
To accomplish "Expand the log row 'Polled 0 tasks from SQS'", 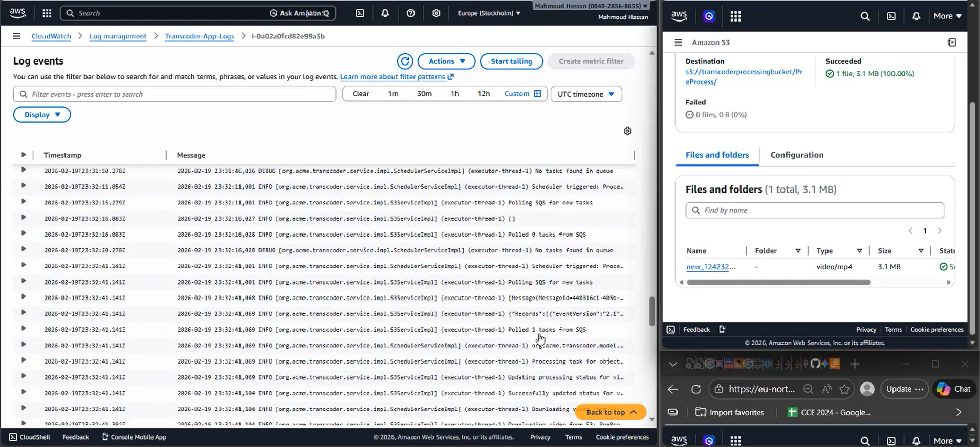I will 23,233.
